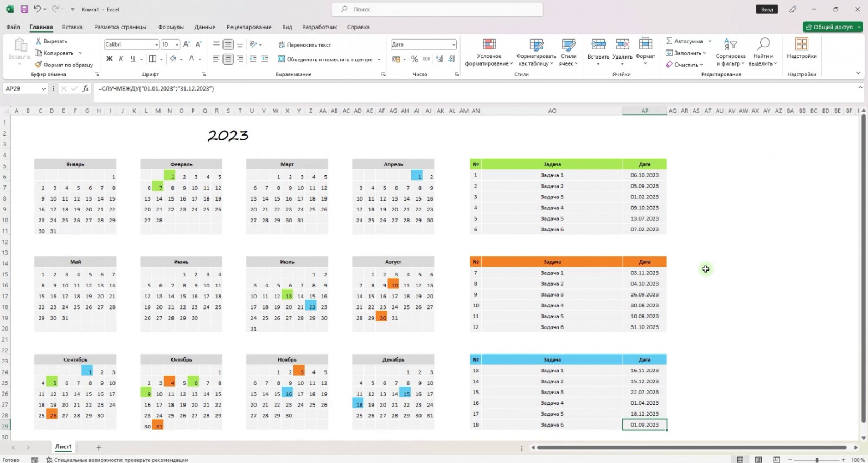Align text to the top
This screenshot has width=868, height=463.
click(x=216, y=44)
